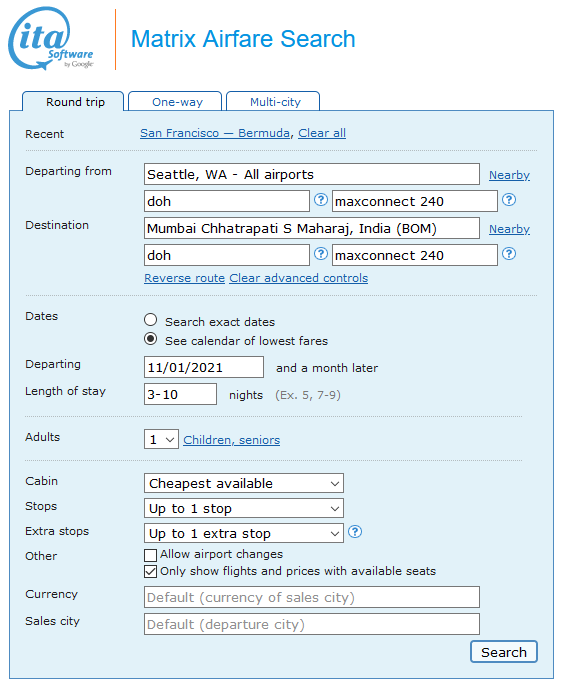Uncheck 'Only show flights with available seats'

point(150,572)
